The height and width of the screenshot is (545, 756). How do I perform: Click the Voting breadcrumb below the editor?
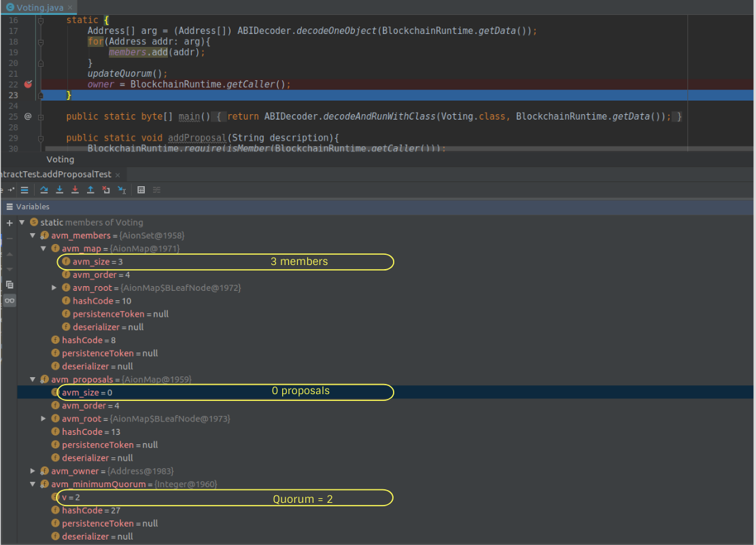pyautogui.click(x=61, y=160)
